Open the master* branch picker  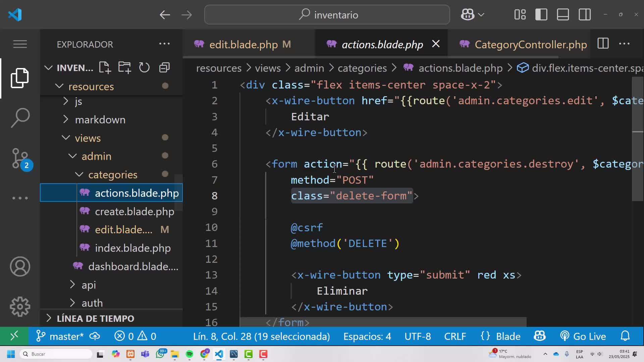pyautogui.click(x=60, y=336)
